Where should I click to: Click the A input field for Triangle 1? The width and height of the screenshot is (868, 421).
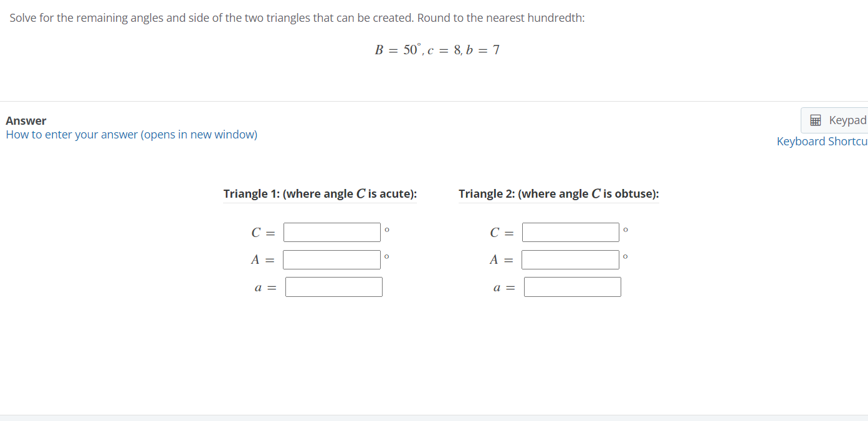pos(331,259)
